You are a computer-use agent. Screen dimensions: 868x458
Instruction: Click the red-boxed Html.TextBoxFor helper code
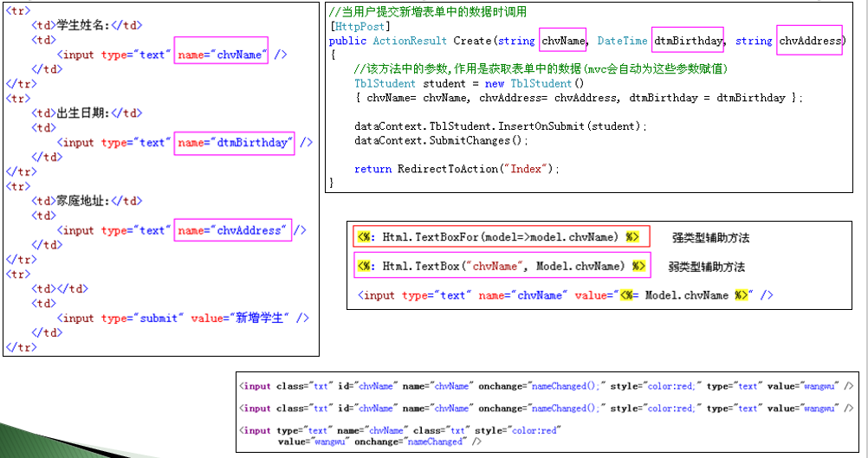pos(501,237)
